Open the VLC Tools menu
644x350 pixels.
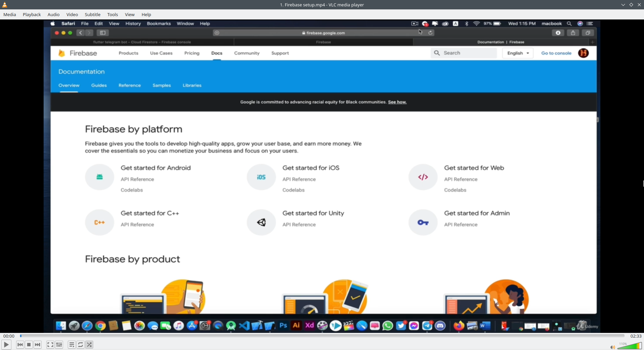(113, 14)
